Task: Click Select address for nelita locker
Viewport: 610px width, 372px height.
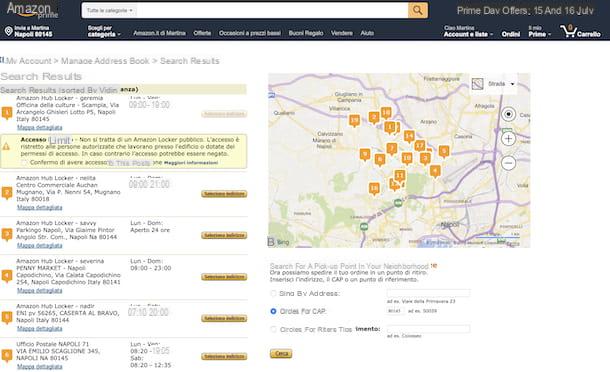Action: click(x=224, y=194)
